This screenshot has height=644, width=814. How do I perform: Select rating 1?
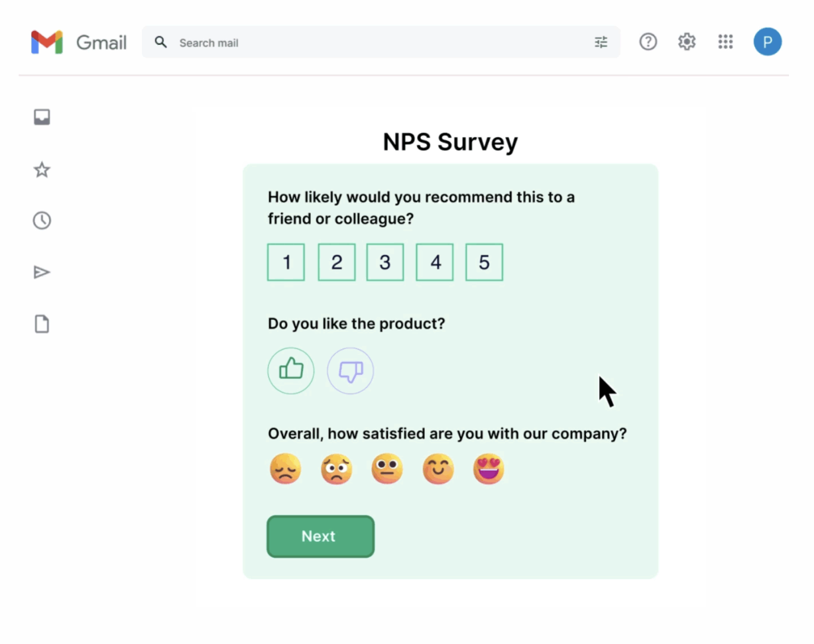coord(286,262)
